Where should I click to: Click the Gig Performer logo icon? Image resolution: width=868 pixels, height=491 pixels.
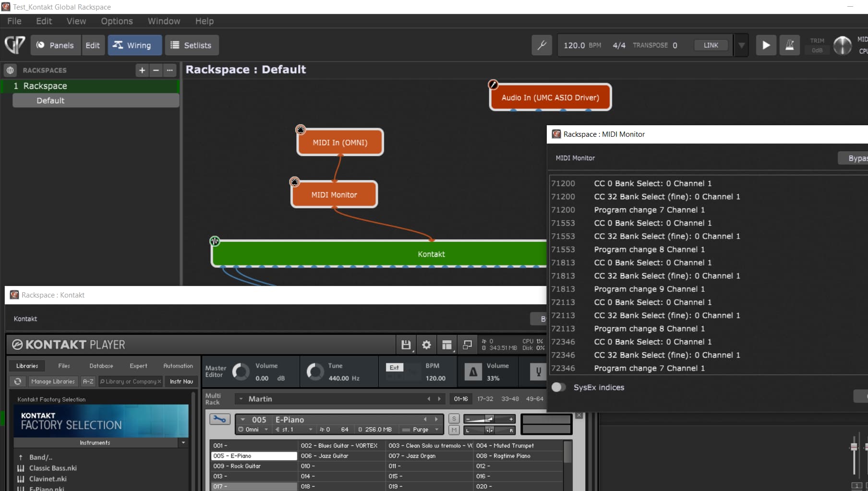tap(15, 45)
